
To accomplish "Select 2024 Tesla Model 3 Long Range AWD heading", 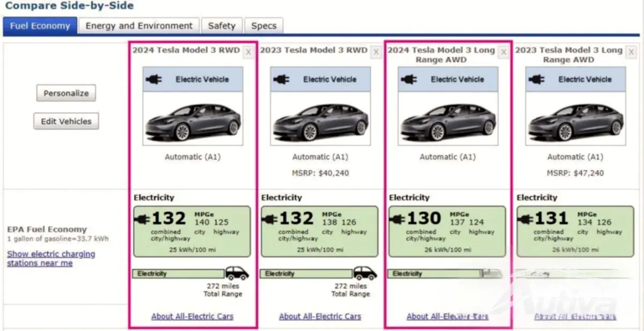I will click(x=441, y=55).
